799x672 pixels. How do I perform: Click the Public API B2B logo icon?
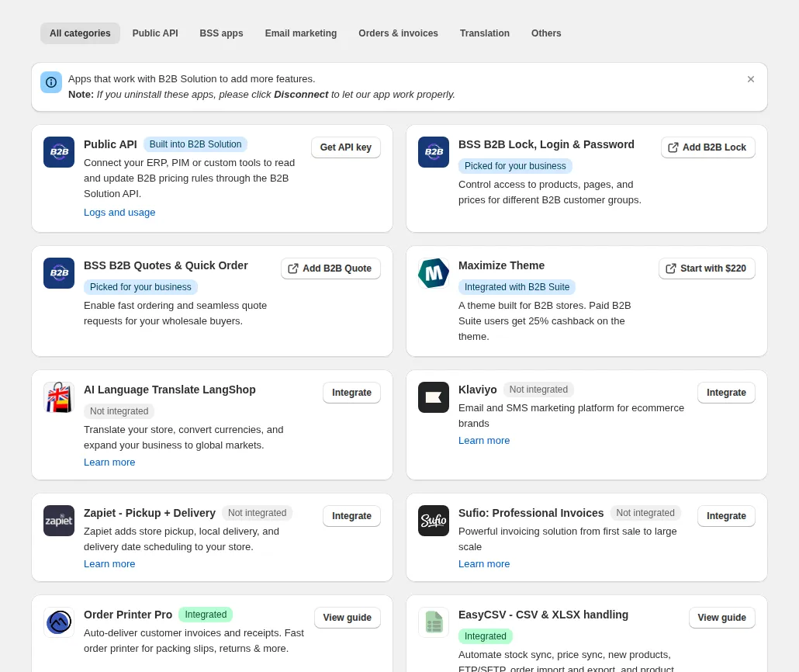[59, 152]
